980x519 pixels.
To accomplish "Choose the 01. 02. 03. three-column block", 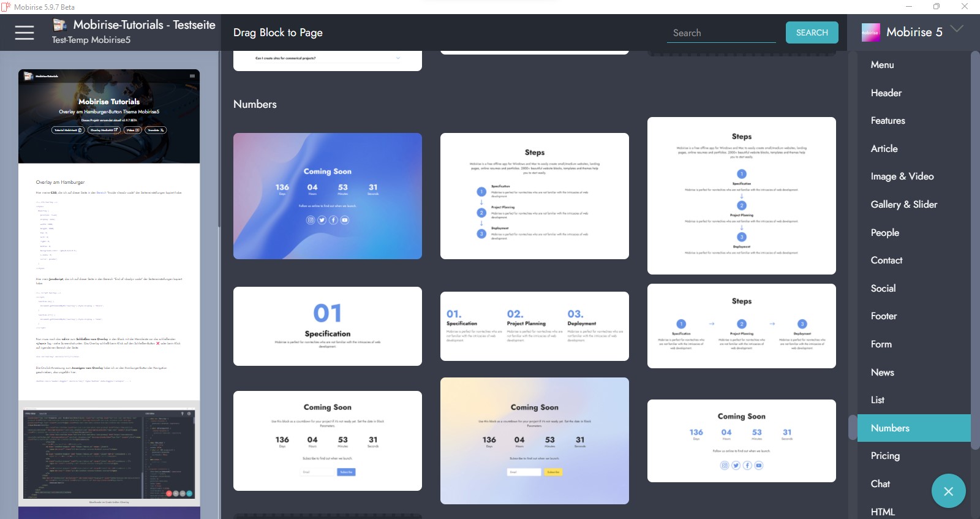I will pos(535,327).
